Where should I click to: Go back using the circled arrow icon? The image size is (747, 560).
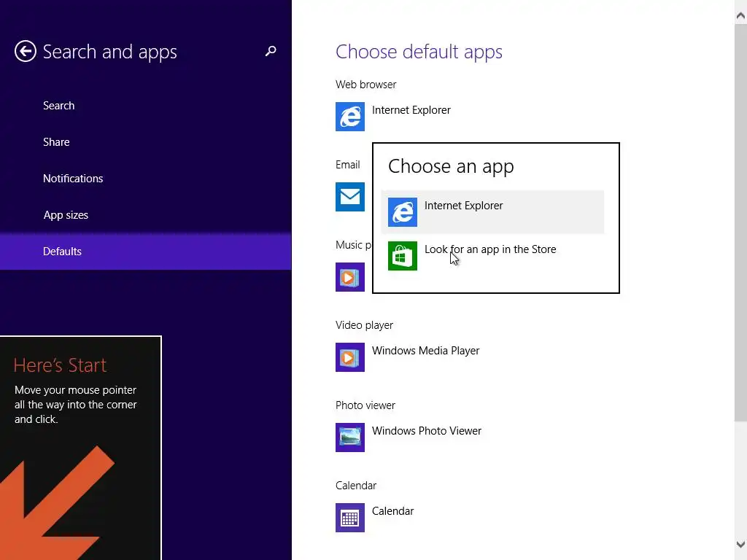(26, 51)
